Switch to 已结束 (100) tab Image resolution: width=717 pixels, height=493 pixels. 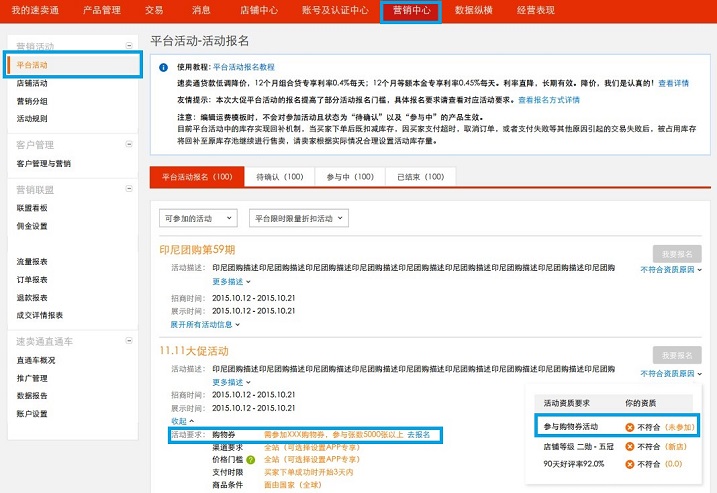coord(421,177)
